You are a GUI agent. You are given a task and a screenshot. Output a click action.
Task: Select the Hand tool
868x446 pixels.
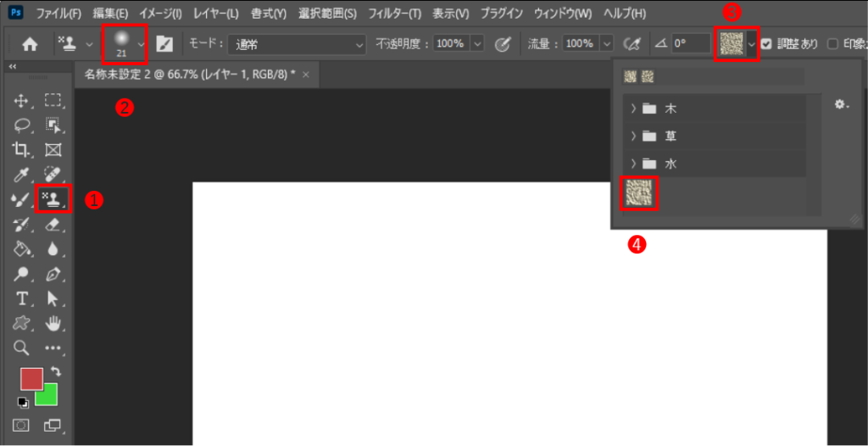53,323
